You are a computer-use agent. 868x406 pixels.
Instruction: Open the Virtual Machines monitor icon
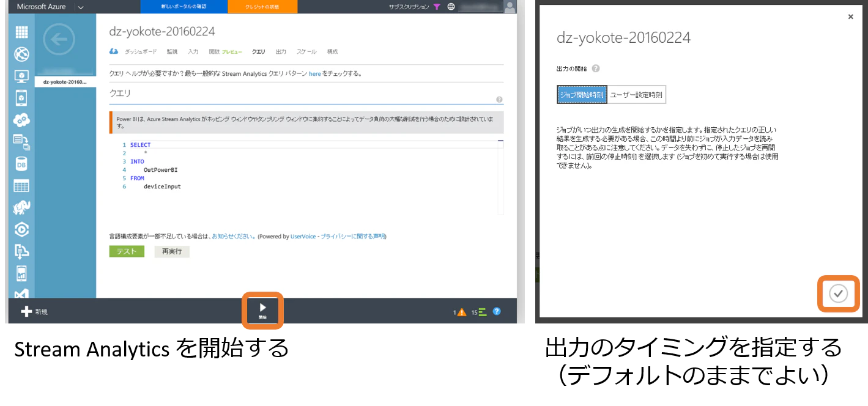point(21,76)
